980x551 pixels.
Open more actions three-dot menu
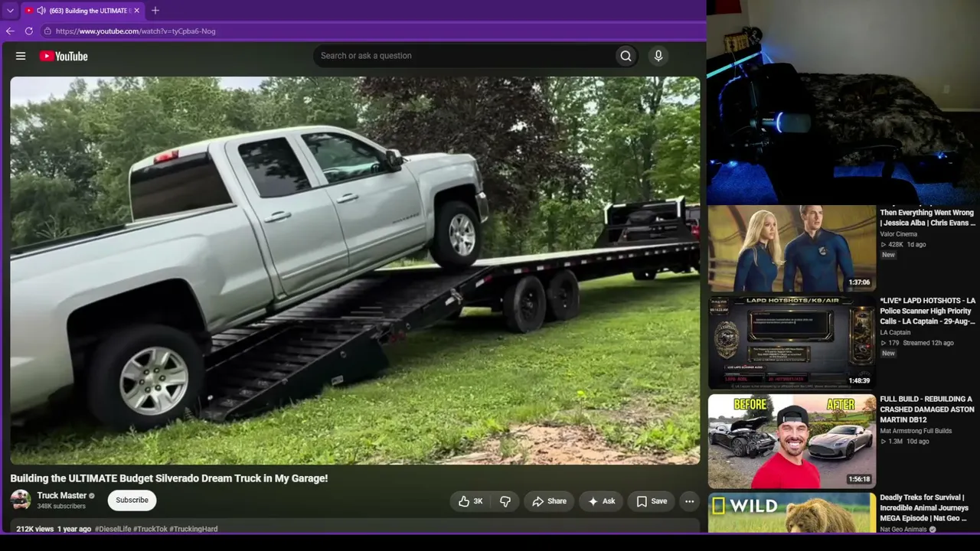click(690, 501)
